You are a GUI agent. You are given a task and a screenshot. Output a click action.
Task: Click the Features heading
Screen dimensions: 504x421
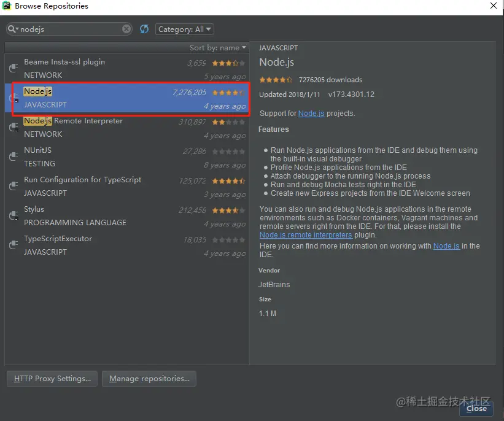274,129
